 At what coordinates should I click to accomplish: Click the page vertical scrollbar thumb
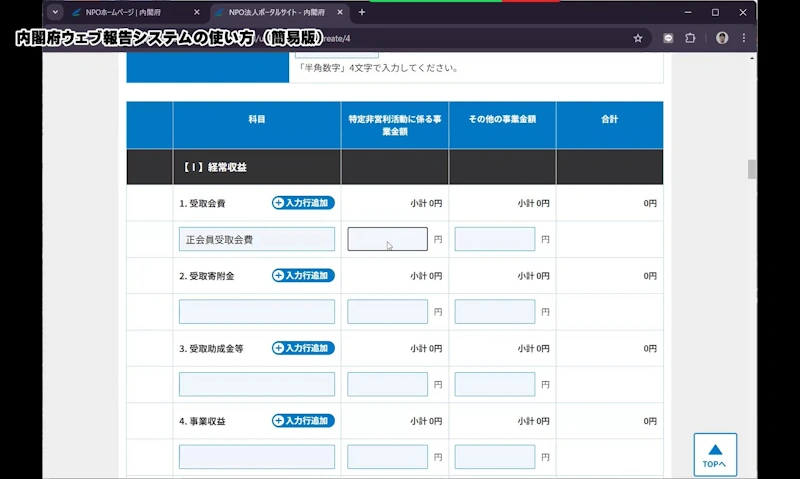752,169
